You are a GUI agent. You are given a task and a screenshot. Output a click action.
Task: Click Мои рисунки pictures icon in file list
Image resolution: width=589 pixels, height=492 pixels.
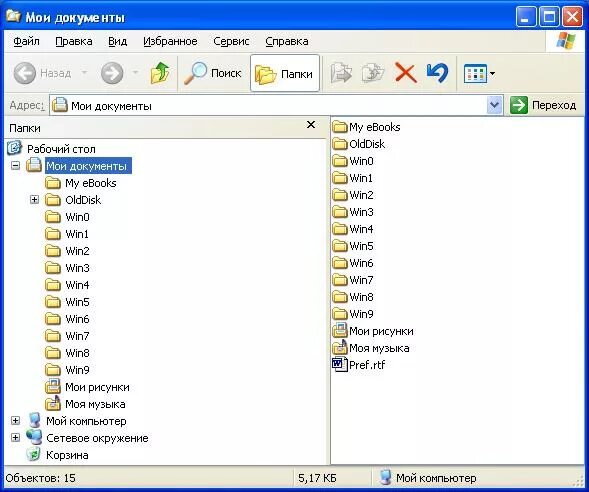340,331
